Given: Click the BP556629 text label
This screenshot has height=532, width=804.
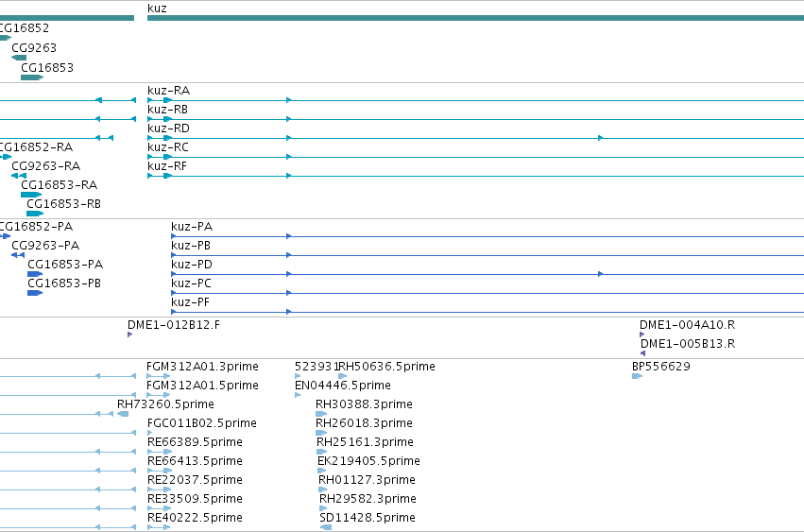Looking at the screenshot, I should click(x=661, y=367).
